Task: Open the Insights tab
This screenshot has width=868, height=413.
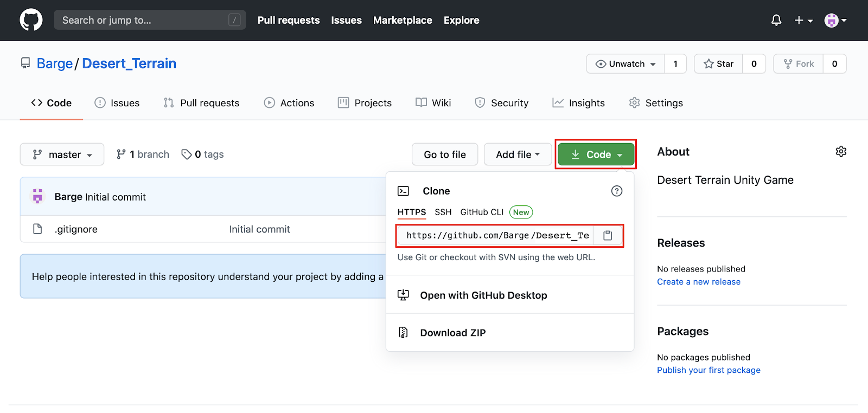Action: point(578,103)
